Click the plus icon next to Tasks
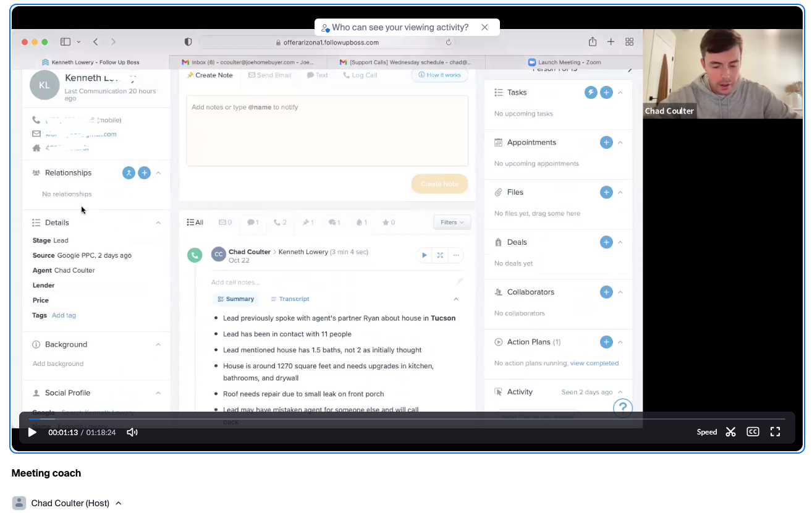The height and width of the screenshot is (513, 812). coord(606,93)
